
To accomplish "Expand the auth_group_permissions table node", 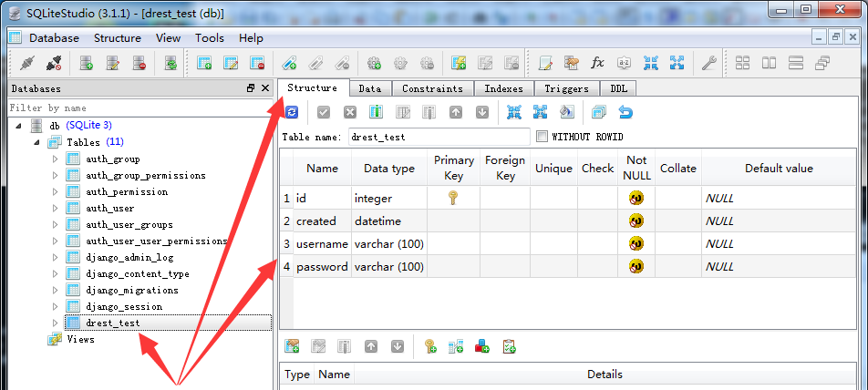I will [x=55, y=175].
